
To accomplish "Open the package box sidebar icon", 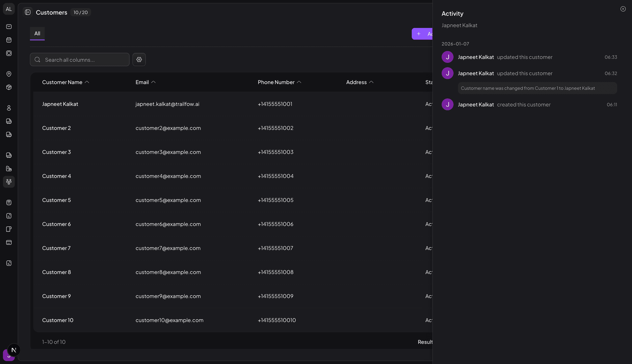I will click(x=9, y=87).
